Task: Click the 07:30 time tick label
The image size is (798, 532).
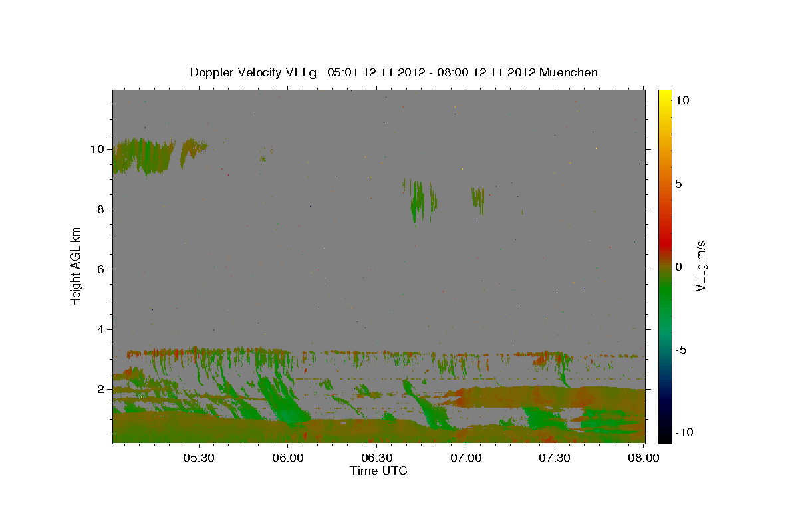Action: pos(555,458)
